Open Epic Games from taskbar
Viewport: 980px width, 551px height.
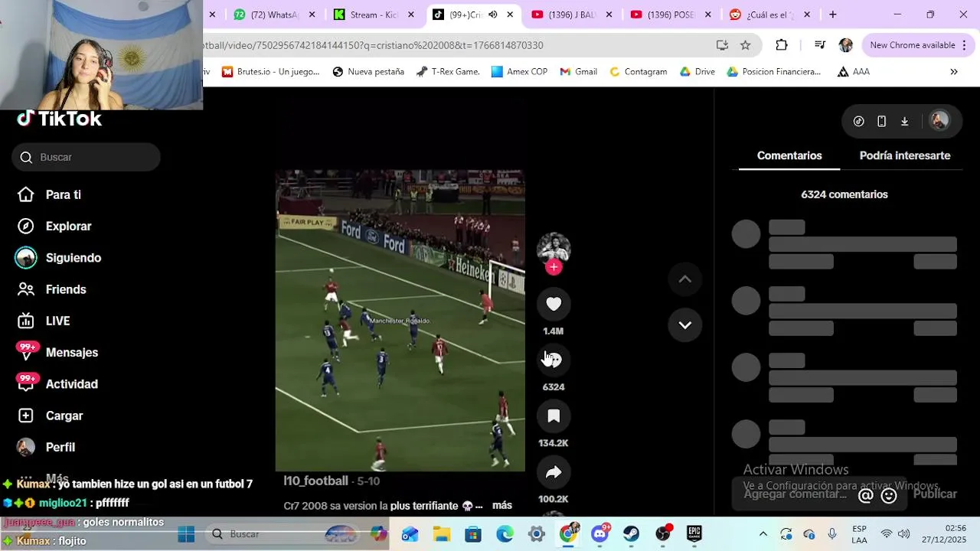694,533
